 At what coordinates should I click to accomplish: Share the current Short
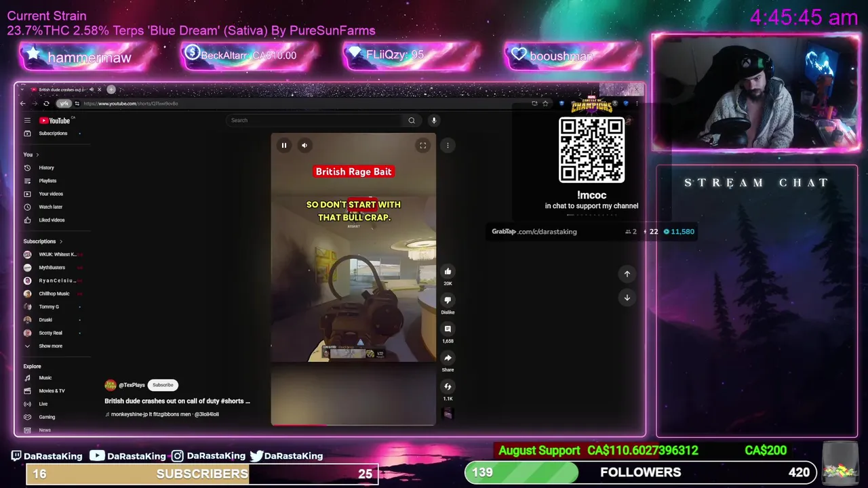coord(448,358)
